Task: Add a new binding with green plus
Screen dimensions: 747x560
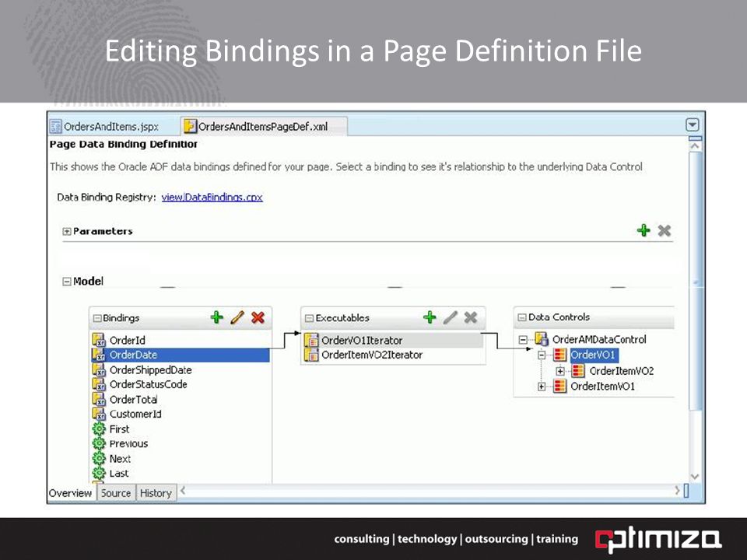Action: (217, 317)
